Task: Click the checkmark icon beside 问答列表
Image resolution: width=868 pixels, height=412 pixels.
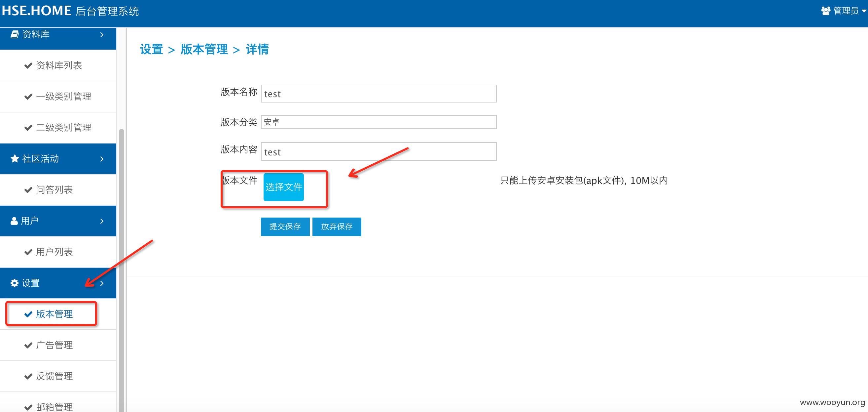Action: pos(28,190)
